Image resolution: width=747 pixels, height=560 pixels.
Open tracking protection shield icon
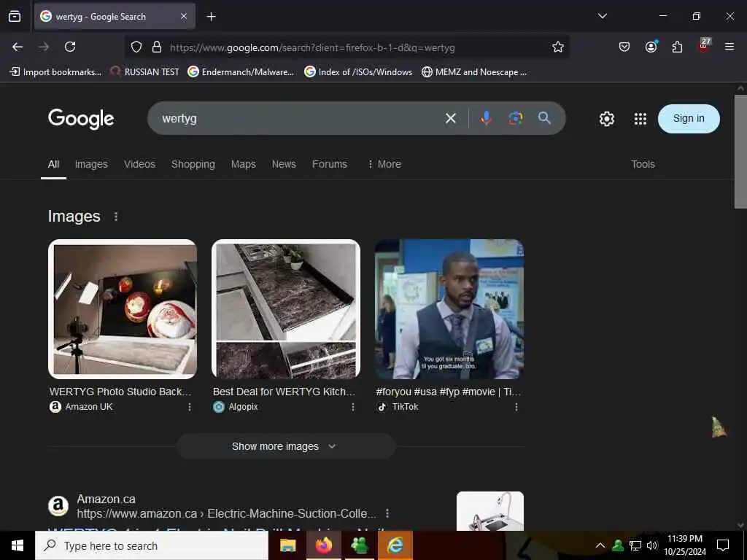coord(136,47)
